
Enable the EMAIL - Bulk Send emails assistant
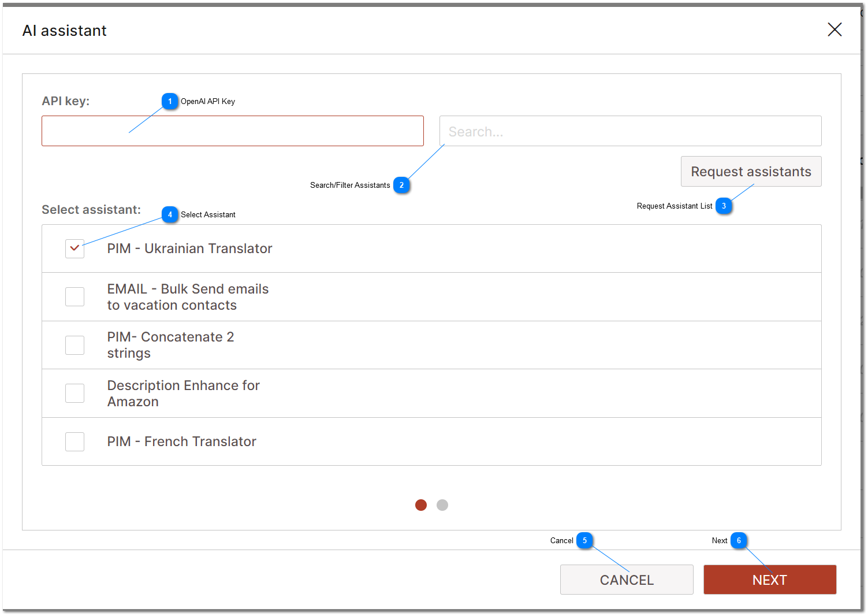coord(74,296)
